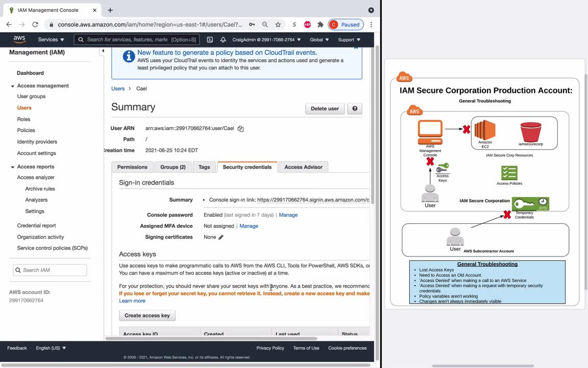Click the Amazon EC2 icon in diagram
The width and height of the screenshot is (588, 368).
(485, 130)
